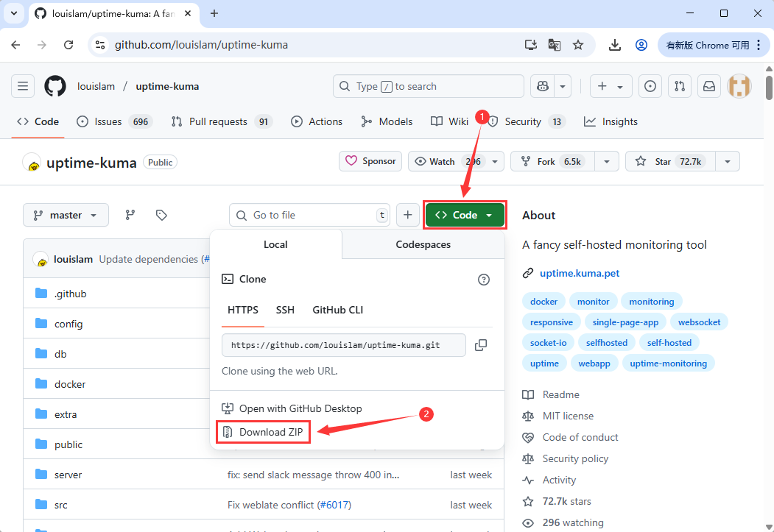Click the Type / to search box
The height and width of the screenshot is (532, 774).
tap(429, 86)
